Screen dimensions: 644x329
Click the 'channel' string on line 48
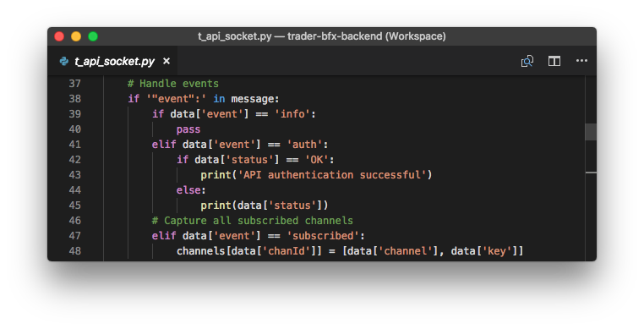(405, 251)
